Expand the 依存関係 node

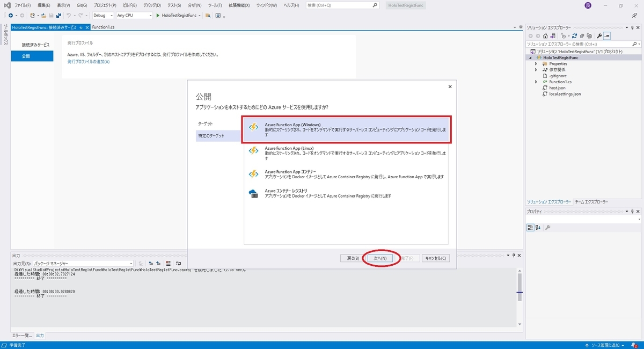pyautogui.click(x=536, y=70)
